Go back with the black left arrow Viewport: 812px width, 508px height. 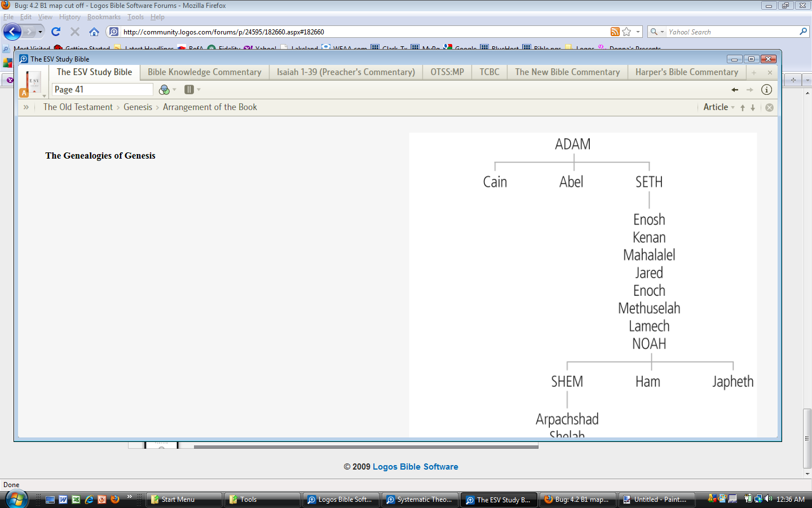(x=735, y=90)
